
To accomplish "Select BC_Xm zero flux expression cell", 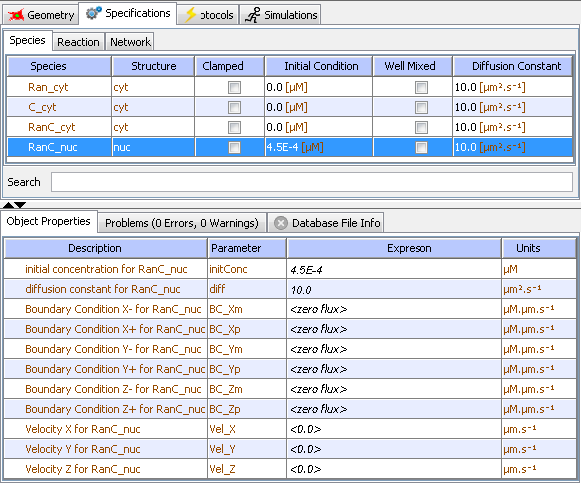I will click(394, 309).
